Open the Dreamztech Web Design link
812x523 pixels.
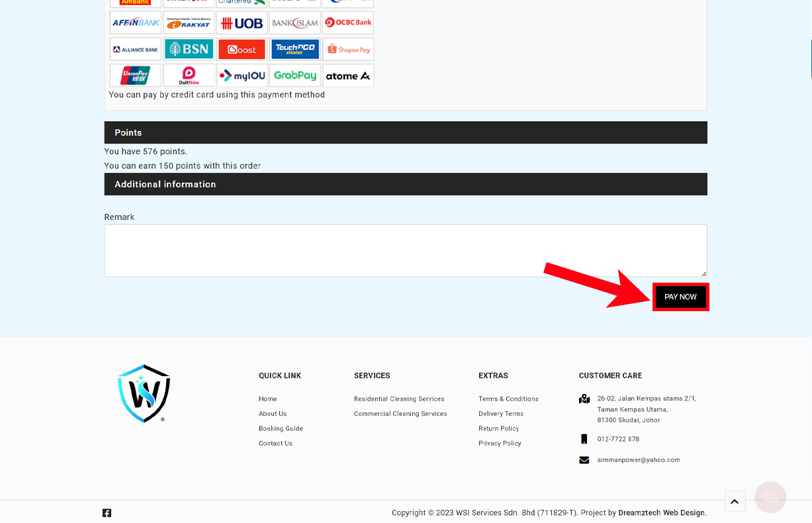(661, 512)
